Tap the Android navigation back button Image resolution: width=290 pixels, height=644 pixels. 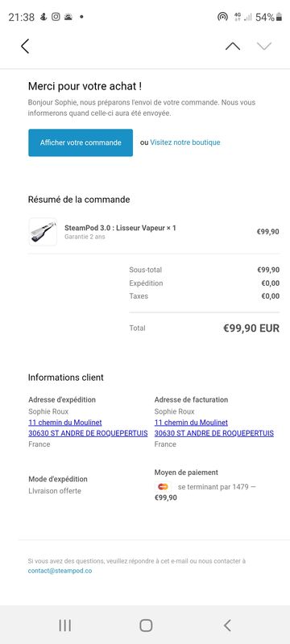pyautogui.click(x=227, y=625)
